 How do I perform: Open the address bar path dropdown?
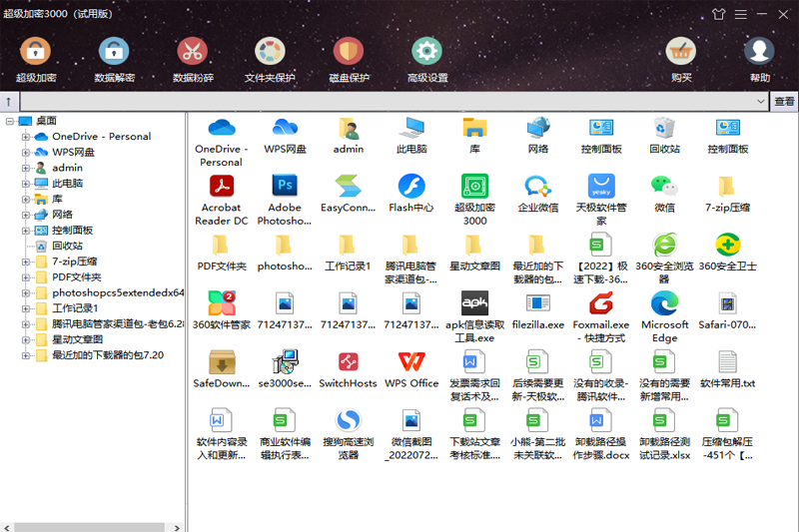point(761,102)
